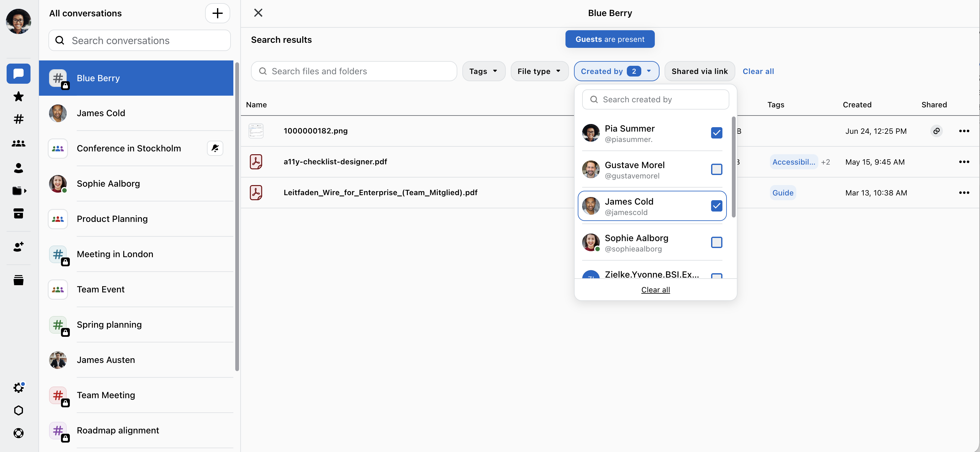Open the Team Event conversation

tap(136, 289)
